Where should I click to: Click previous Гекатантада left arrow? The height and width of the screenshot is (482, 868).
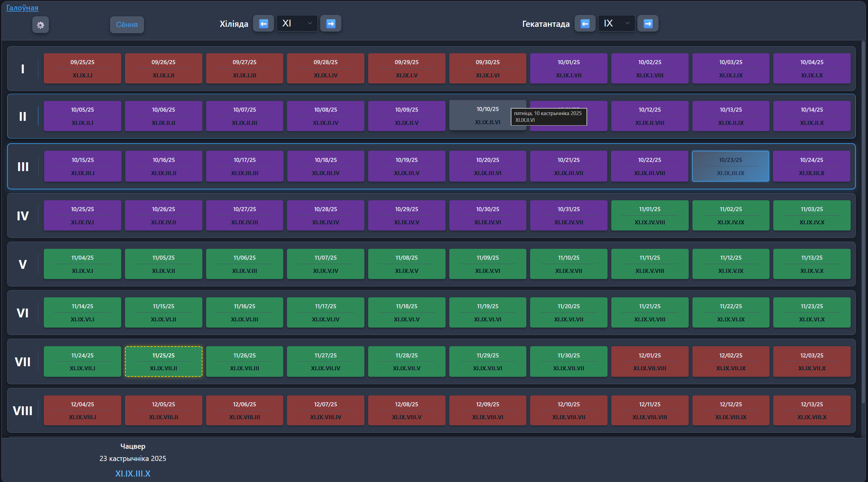[584, 23]
